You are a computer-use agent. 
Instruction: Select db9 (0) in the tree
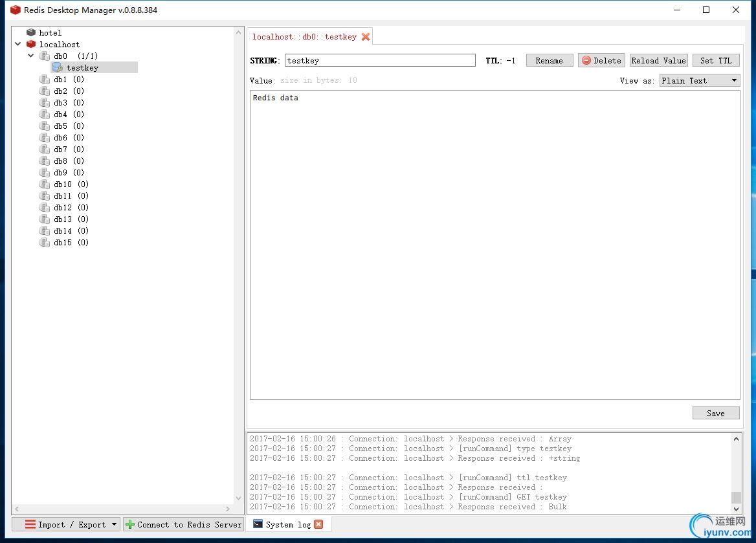click(69, 172)
